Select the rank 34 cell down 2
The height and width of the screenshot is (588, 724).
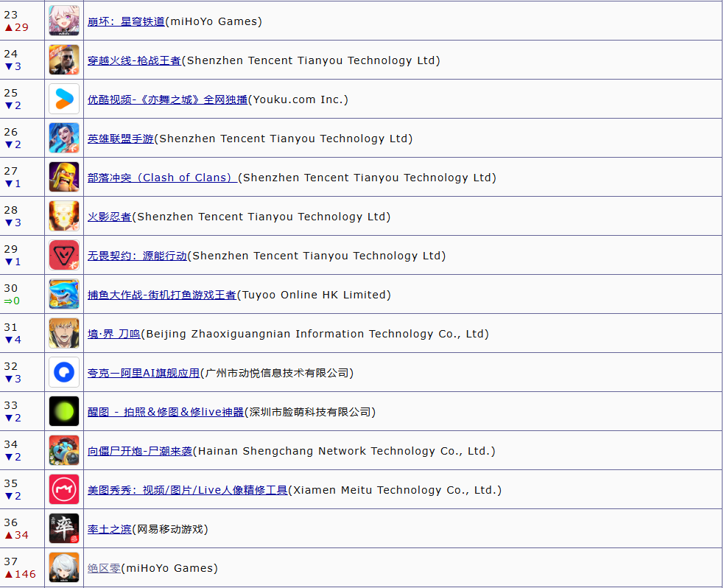pyautogui.click(x=22, y=450)
